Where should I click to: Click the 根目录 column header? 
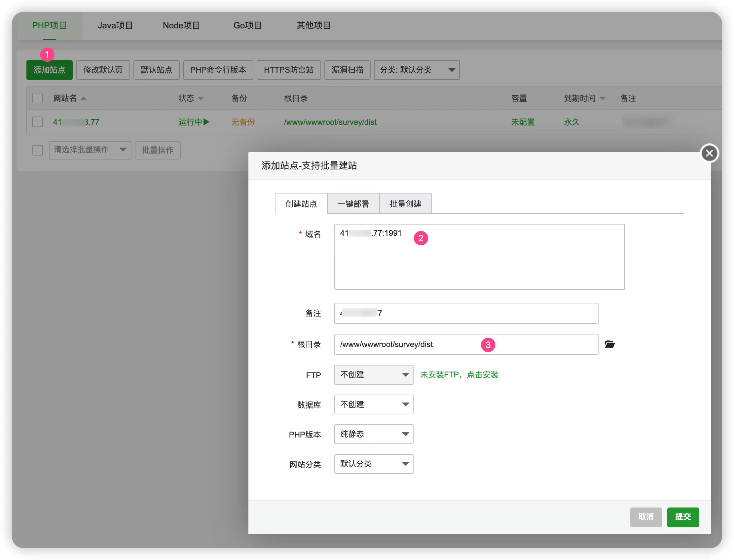pyautogui.click(x=295, y=98)
